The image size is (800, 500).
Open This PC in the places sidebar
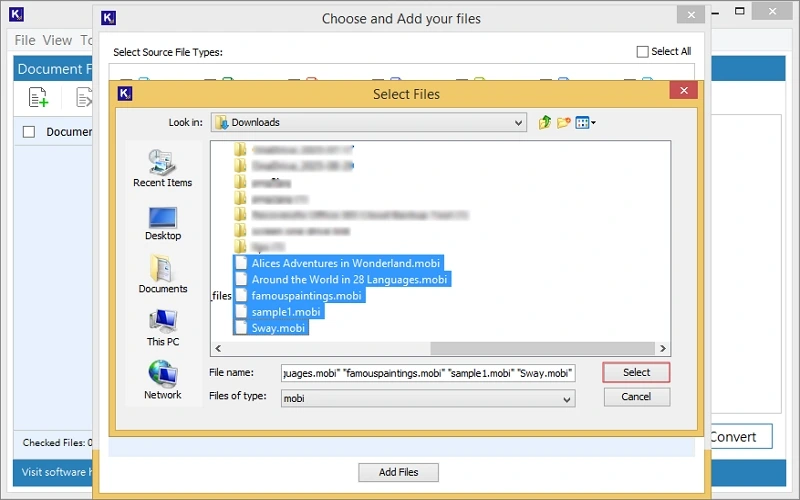tap(163, 328)
